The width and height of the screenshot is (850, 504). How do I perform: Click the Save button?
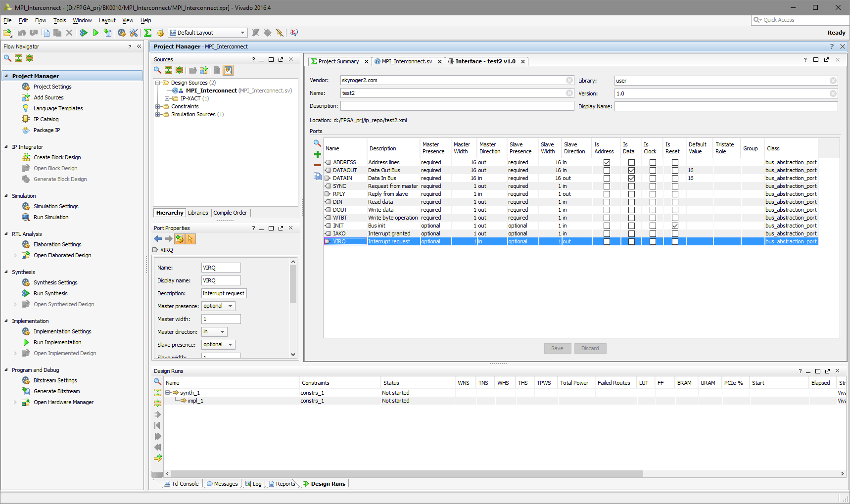pyautogui.click(x=558, y=348)
